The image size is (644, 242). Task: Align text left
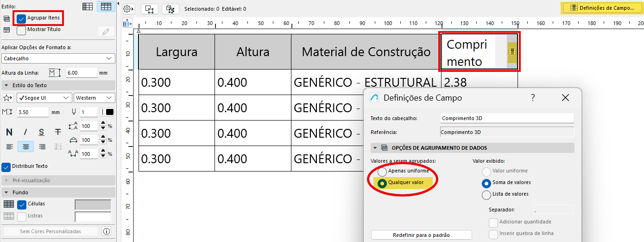[9, 146]
